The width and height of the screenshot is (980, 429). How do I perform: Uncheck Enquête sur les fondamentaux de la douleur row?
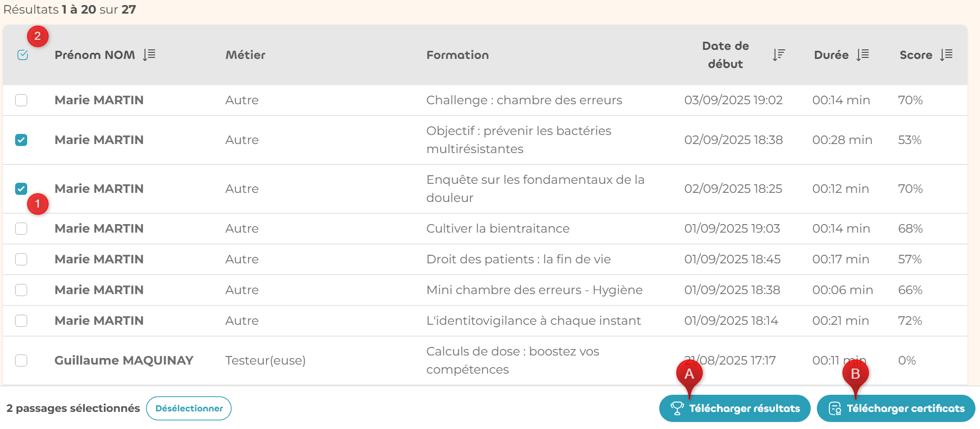coord(21,189)
